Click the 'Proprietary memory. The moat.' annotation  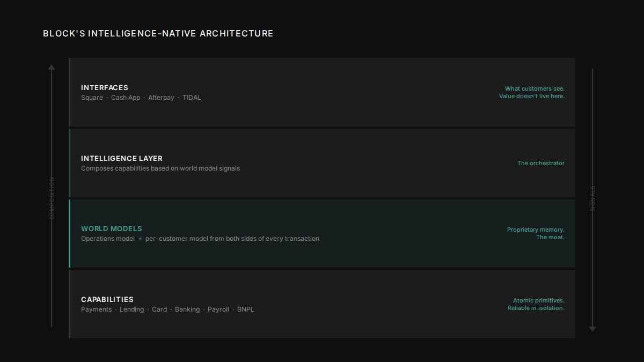pos(536,233)
